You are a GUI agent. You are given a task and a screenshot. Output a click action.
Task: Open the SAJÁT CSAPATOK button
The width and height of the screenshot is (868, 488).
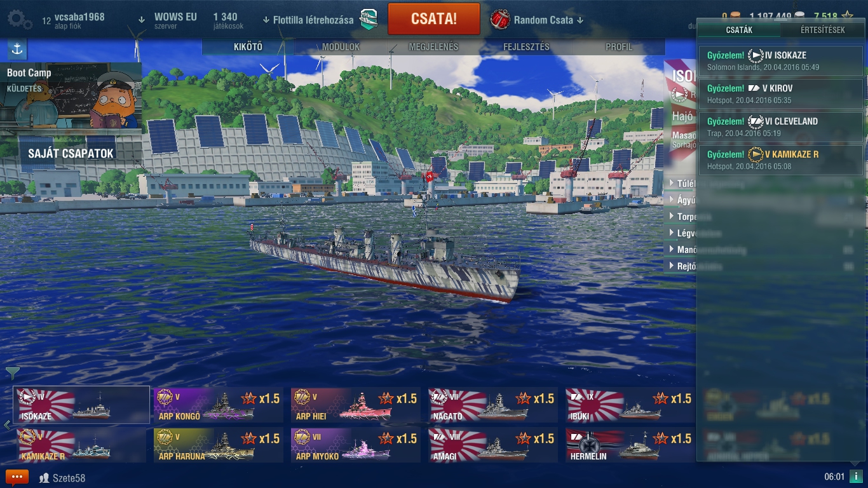coord(71,154)
